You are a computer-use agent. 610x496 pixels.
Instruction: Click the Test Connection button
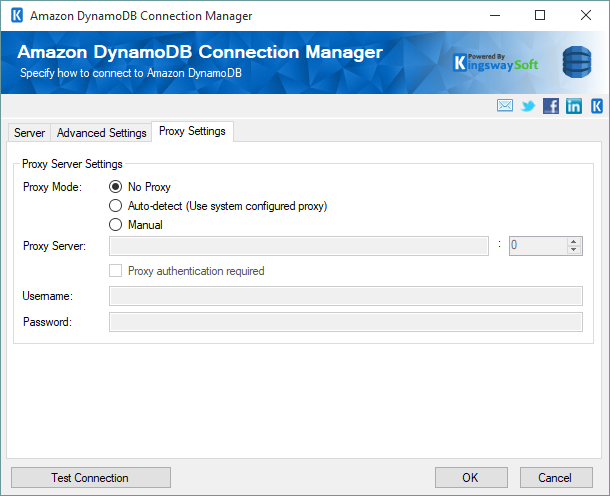point(91,477)
